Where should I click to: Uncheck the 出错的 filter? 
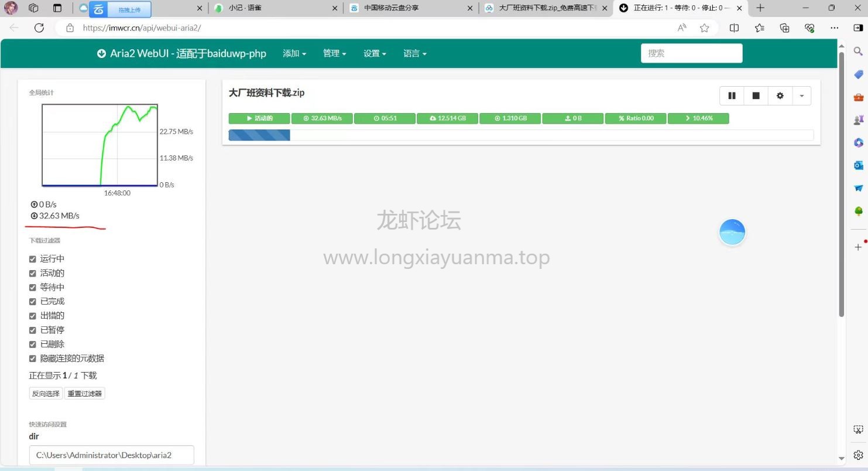[x=33, y=316]
